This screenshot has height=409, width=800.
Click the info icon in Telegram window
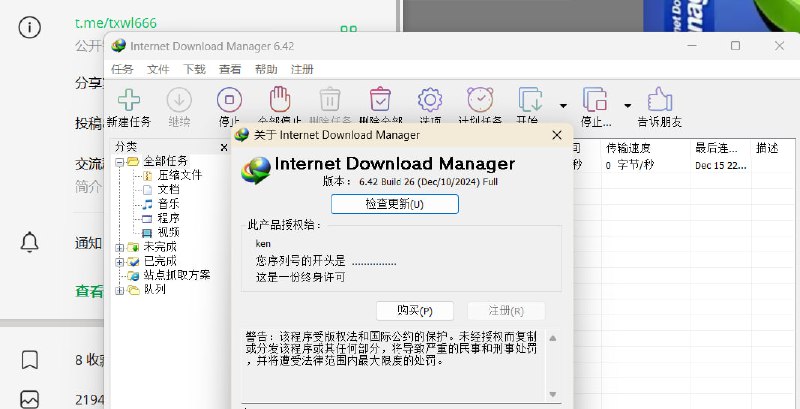click(x=30, y=27)
